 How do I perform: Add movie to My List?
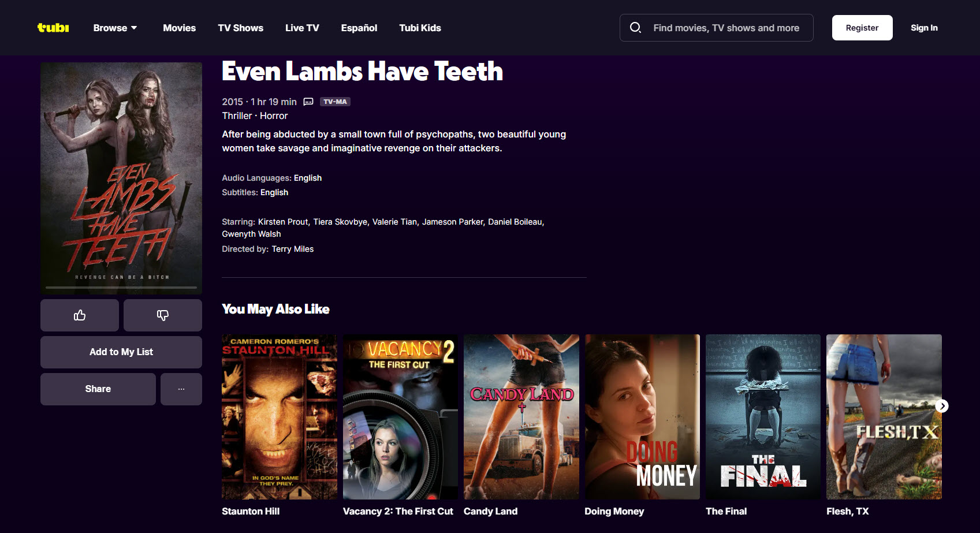pyautogui.click(x=121, y=352)
